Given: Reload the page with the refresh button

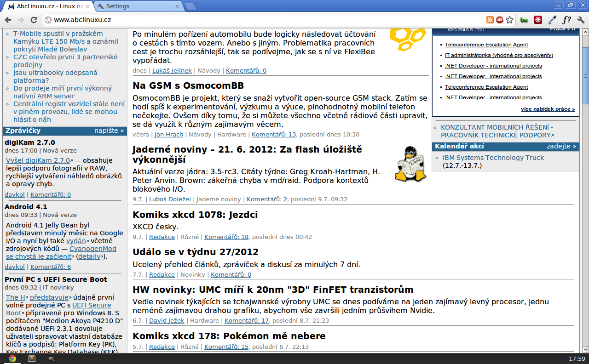Looking at the screenshot, I should tap(34, 20).
